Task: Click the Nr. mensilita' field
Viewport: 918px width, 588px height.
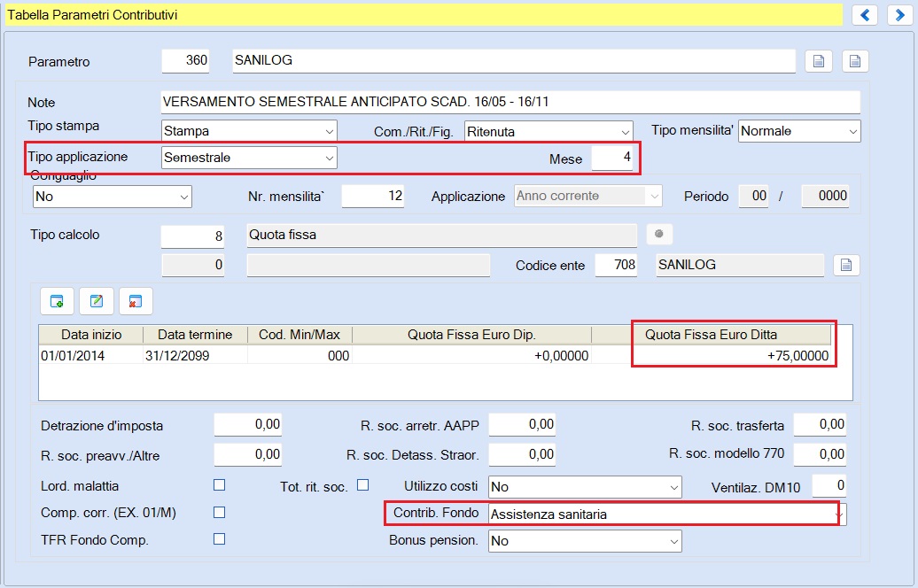Action: click(x=373, y=196)
